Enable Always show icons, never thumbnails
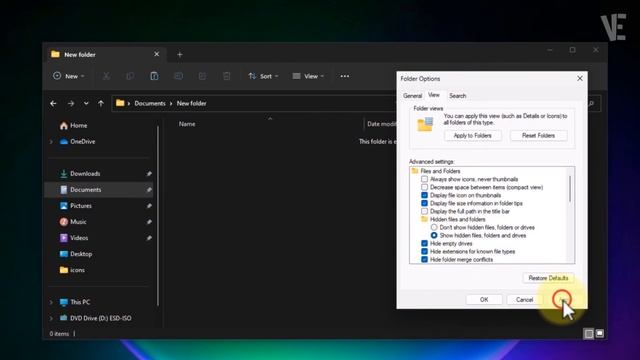The width and height of the screenshot is (640, 360). pos(424,179)
